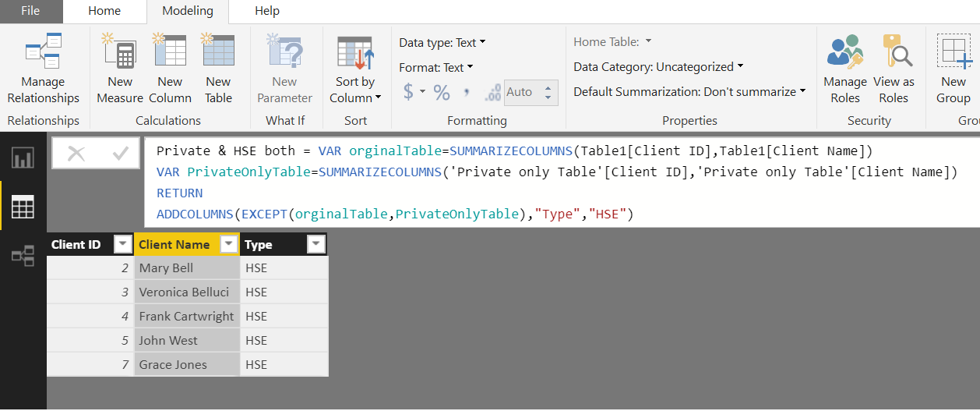Image resolution: width=980 pixels, height=411 pixels.
Task: Select the Grace Jones cell
Action: (x=187, y=364)
